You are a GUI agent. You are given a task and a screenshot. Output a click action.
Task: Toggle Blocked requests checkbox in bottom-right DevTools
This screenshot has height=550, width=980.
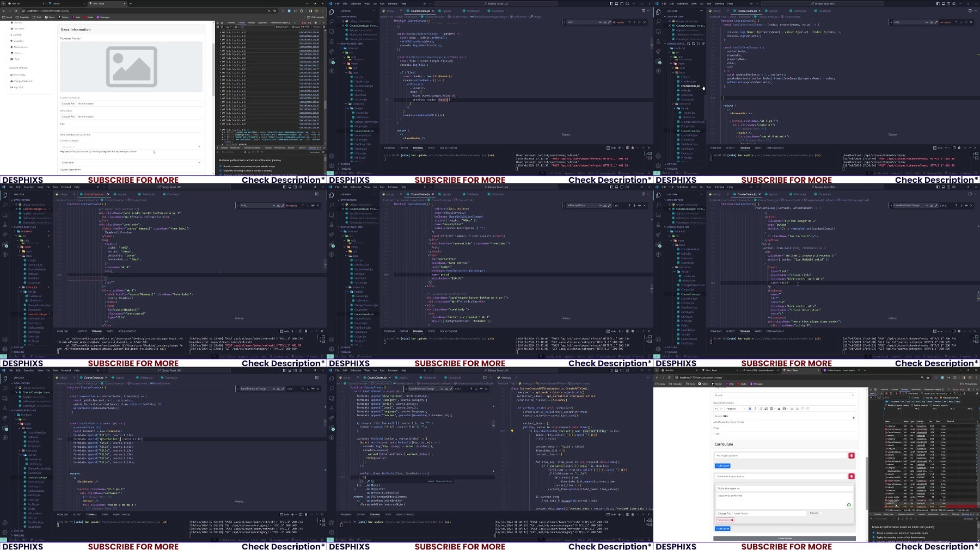point(912,405)
